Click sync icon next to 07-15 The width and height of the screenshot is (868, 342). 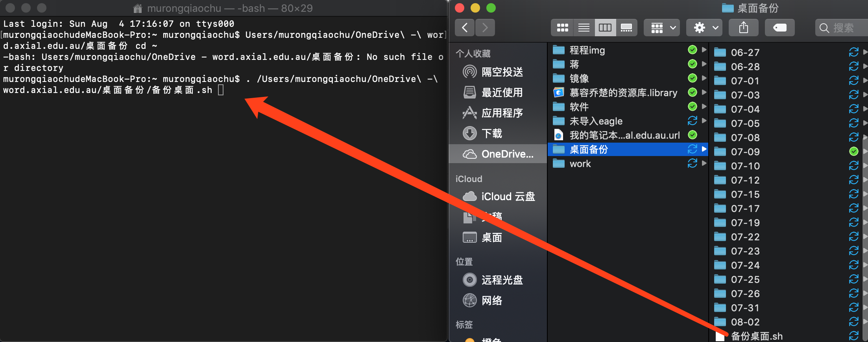(x=853, y=194)
